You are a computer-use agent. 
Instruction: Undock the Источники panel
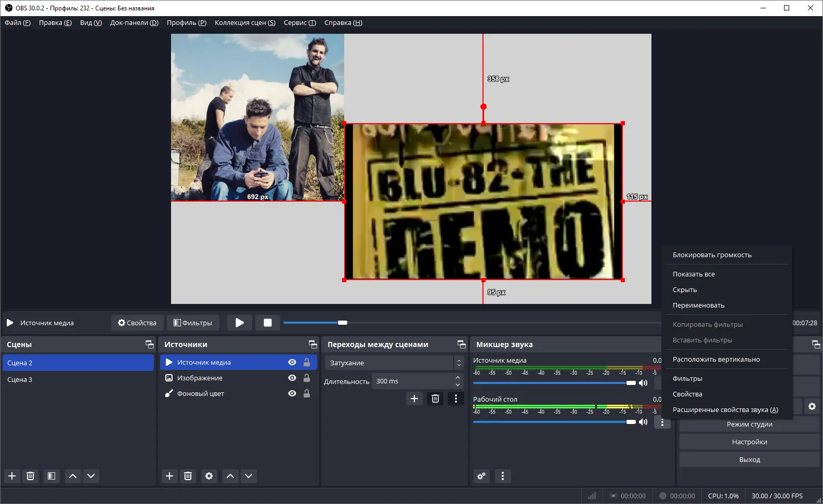click(x=313, y=344)
